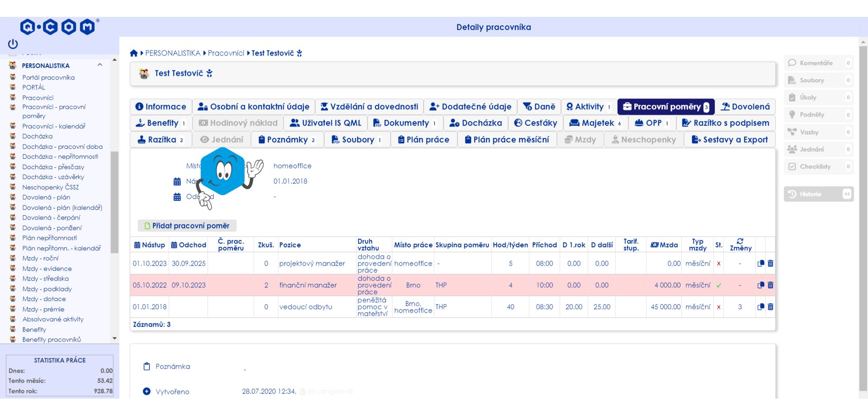868x413 pixels.
Task: Open Soubory side panel on right
Action: coord(819,80)
